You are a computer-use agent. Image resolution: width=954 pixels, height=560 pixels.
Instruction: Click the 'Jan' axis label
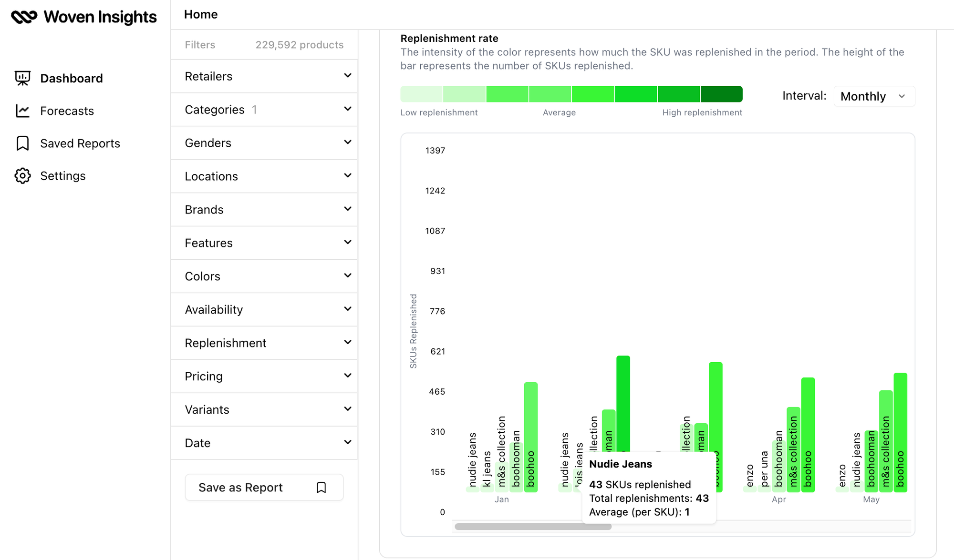502,499
